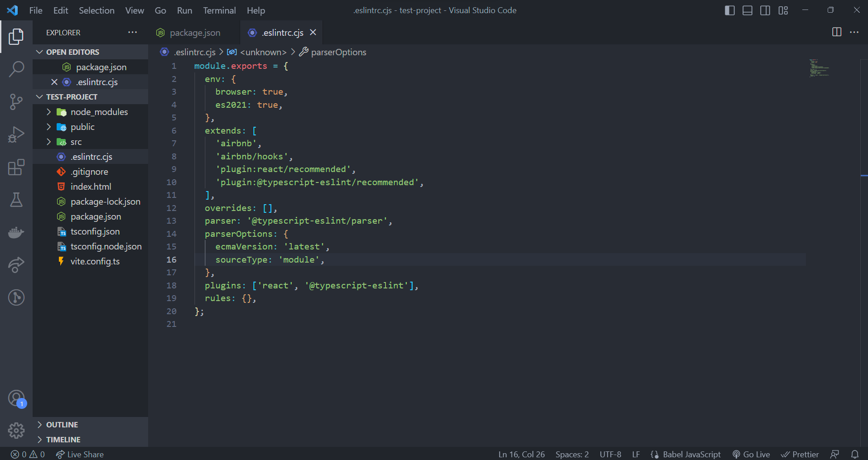Open editor more actions ellipsis
The width and height of the screenshot is (868, 460).
click(x=854, y=32)
